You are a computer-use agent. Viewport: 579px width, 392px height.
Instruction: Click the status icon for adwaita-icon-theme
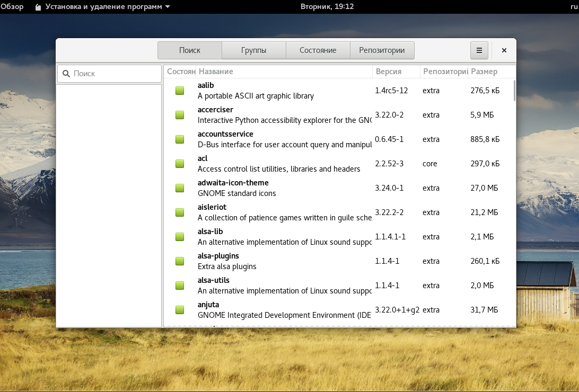[179, 188]
